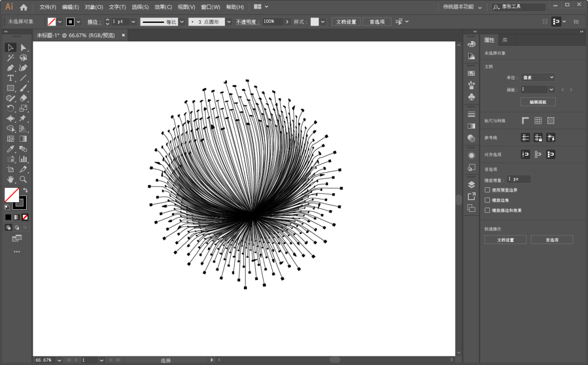Click the Fill swatch in toolbar
The width and height of the screenshot is (588, 365).
[x=11, y=195]
